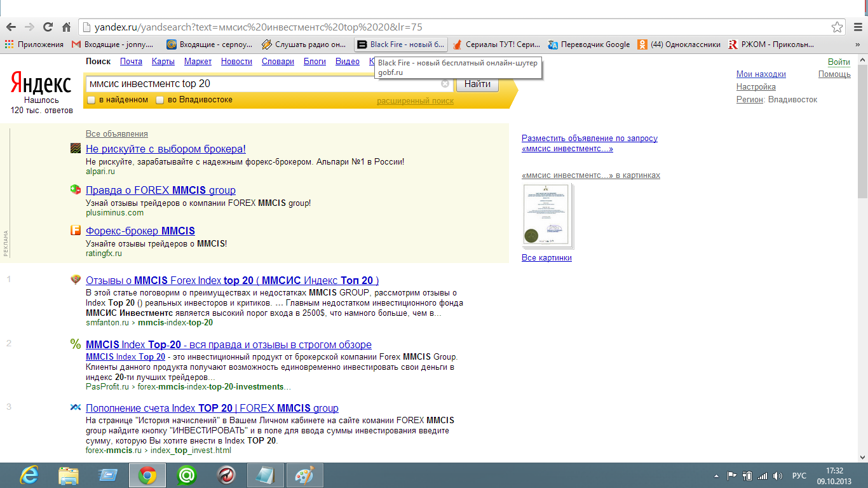Open Paint from the taskbar
This screenshot has width=868, height=488.
click(305, 475)
